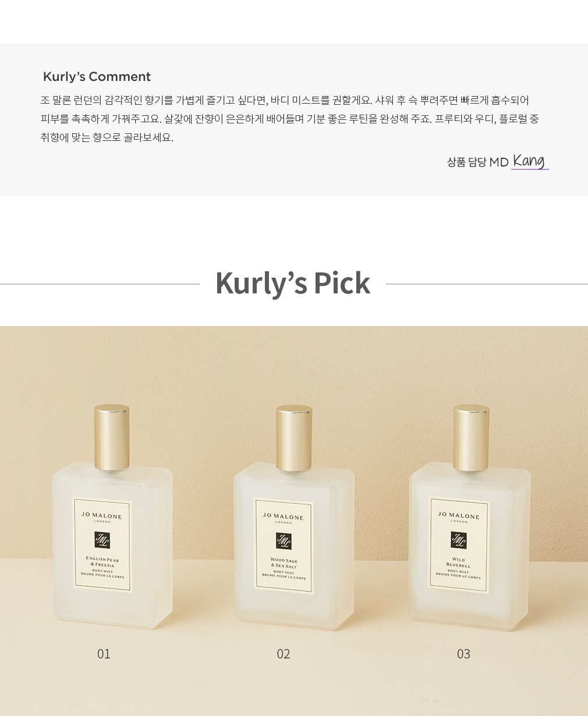
Task: Select the Wild Bluebell body mist bottle
Action: click(x=470, y=517)
